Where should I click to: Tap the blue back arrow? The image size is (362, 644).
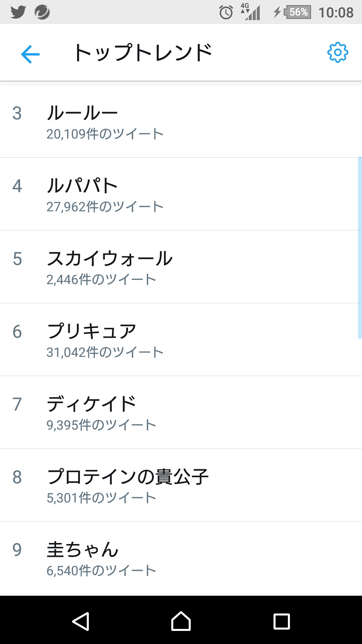(30, 54)
